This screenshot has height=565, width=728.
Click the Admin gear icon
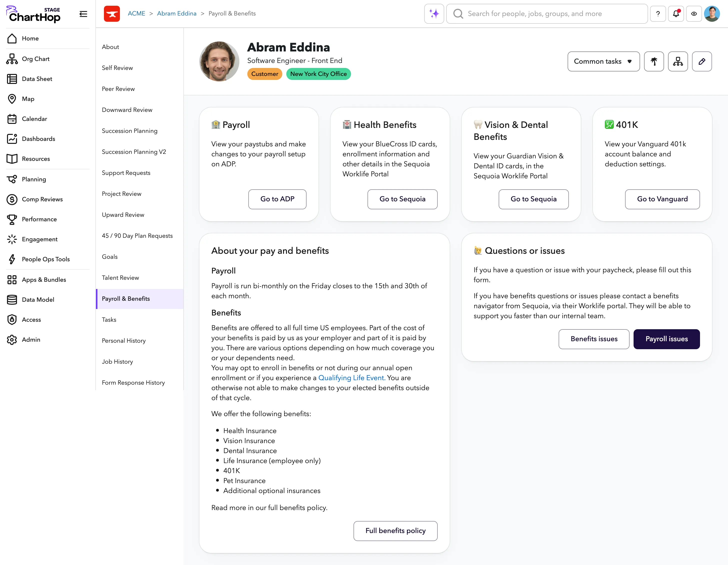tap(12, 340)
